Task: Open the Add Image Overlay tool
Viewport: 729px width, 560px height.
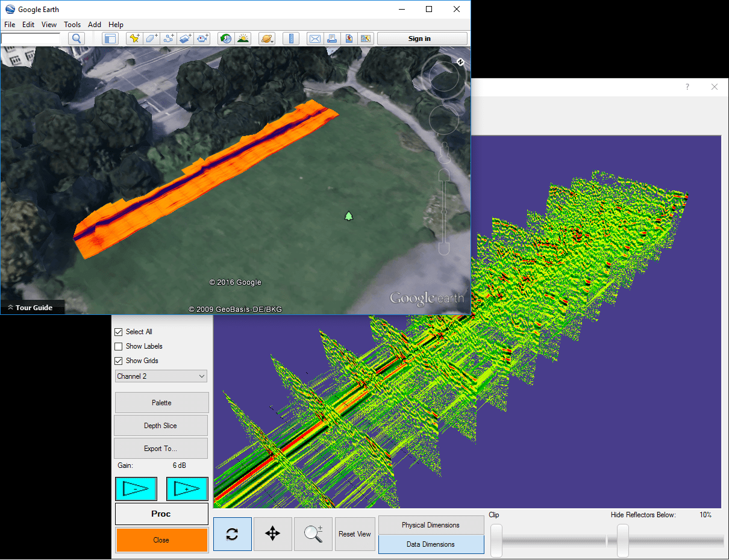Action: point(186,38)
